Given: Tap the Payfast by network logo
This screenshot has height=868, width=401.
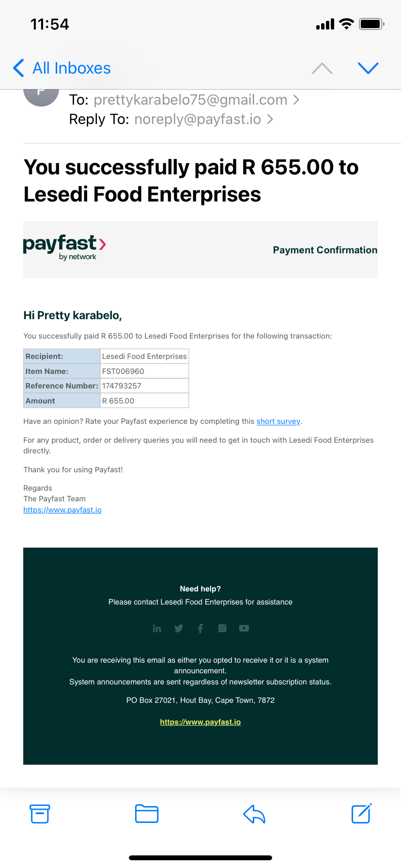Looking at the screenshot, I should point(64,248).
